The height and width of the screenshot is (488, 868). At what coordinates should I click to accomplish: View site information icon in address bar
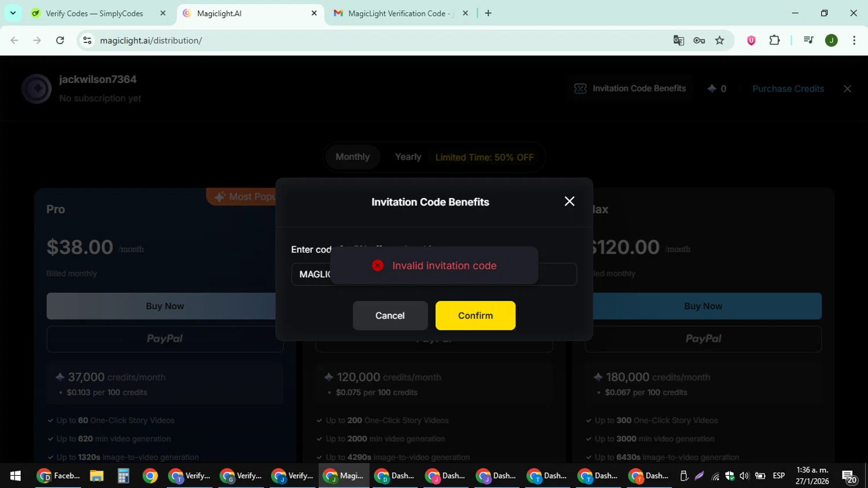click(87, 41)
